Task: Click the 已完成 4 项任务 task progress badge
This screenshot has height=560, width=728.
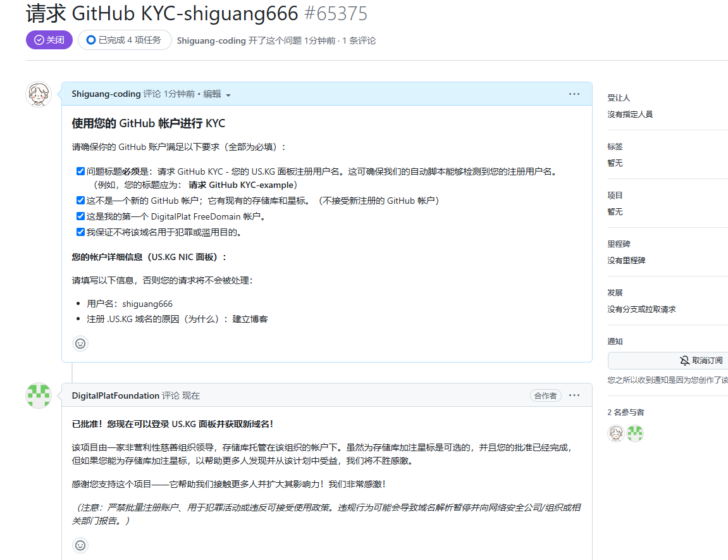Action: point(125,40)
